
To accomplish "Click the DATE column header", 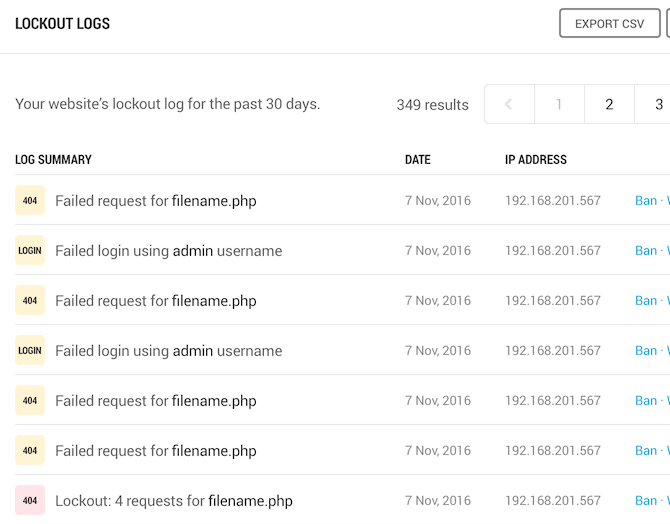I will 417,159.
